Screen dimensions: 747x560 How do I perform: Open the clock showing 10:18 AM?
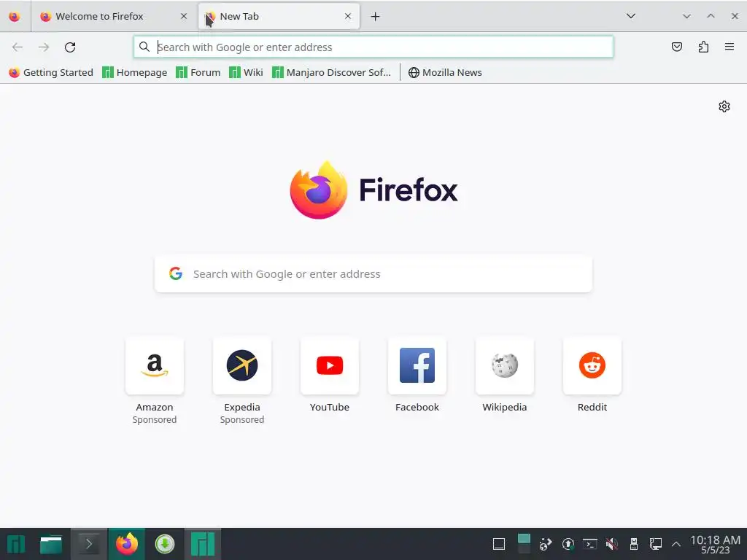715,544
